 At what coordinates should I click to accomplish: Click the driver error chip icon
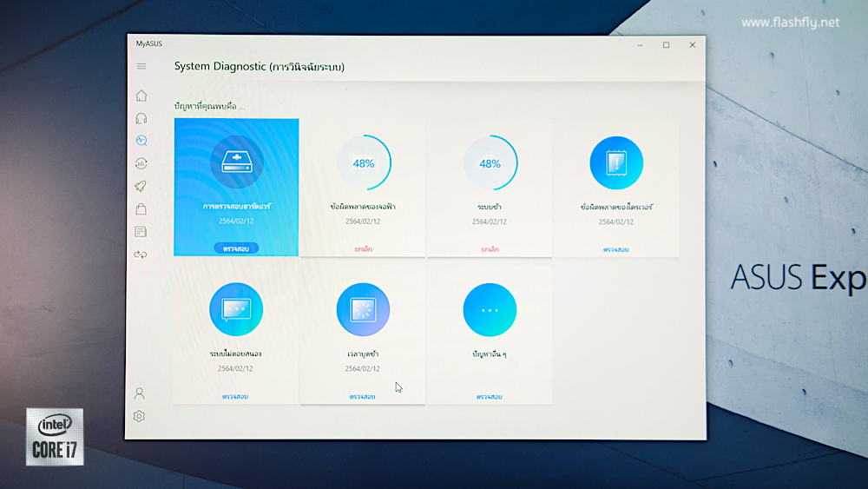[616, 163]
